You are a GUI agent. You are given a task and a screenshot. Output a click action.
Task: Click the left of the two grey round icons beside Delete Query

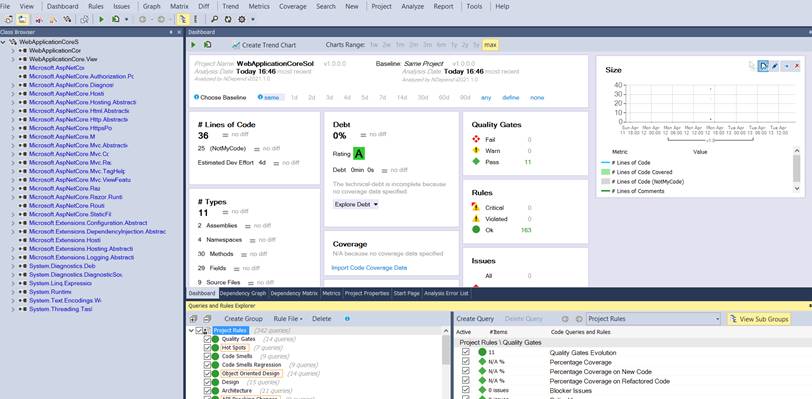click(566, 319)
